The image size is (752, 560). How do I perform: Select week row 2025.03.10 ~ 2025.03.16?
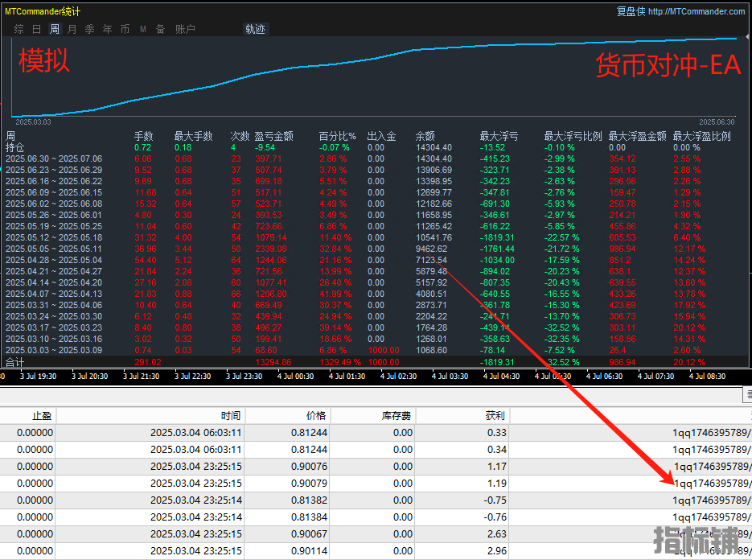click(x=374, y=340)
